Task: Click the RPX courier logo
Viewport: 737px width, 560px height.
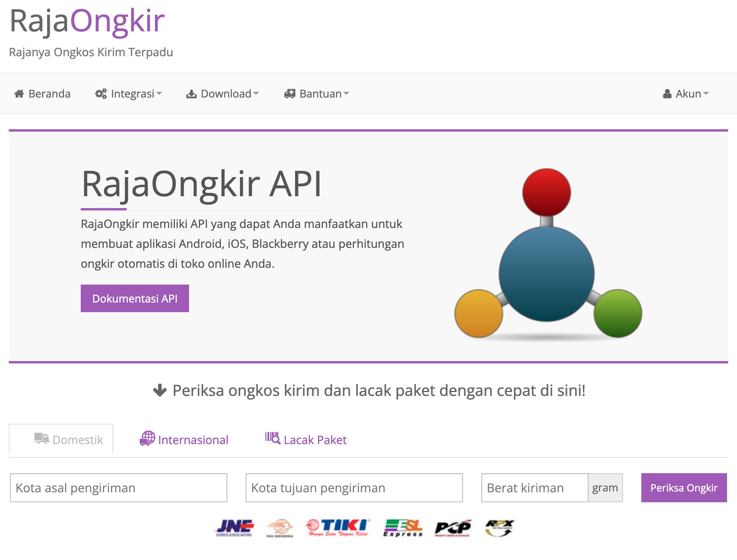Action: [499, 528]
